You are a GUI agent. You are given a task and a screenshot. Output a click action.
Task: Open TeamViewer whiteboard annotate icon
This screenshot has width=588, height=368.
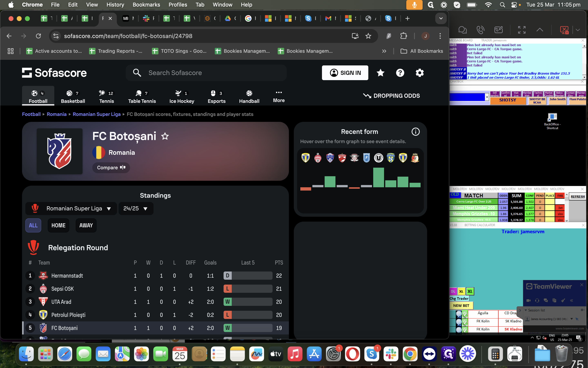tap(498, 30)
